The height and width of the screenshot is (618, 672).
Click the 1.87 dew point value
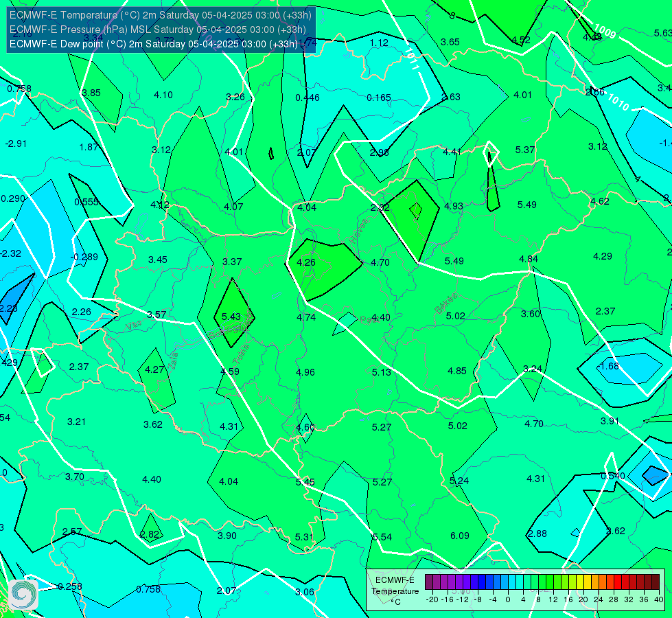tap(89, 147)
